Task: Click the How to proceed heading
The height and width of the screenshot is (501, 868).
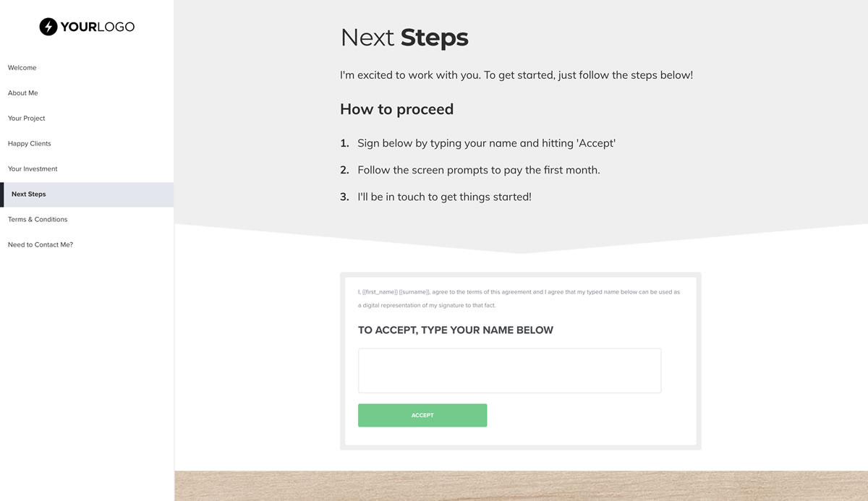Action: tap(397, 110)
